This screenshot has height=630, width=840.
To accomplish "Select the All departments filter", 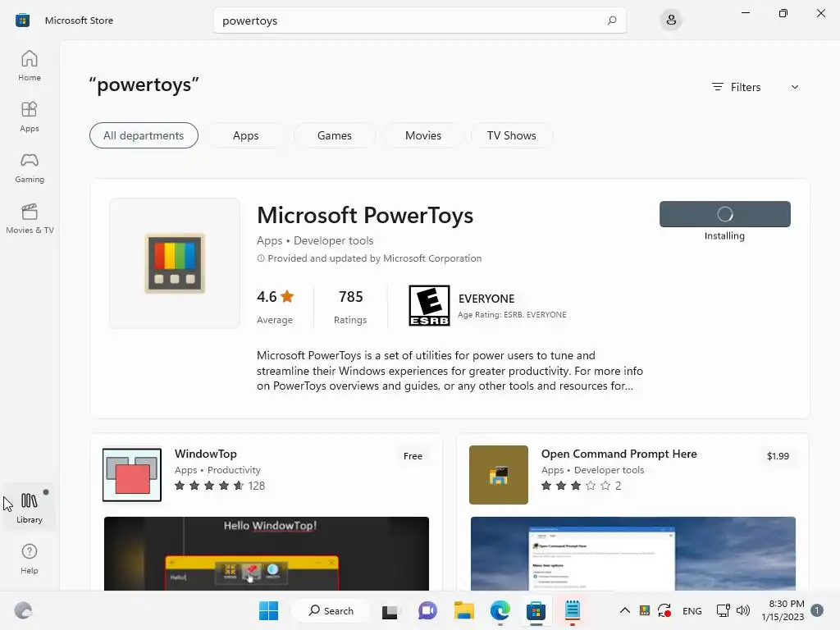I will tap(144, 135).
